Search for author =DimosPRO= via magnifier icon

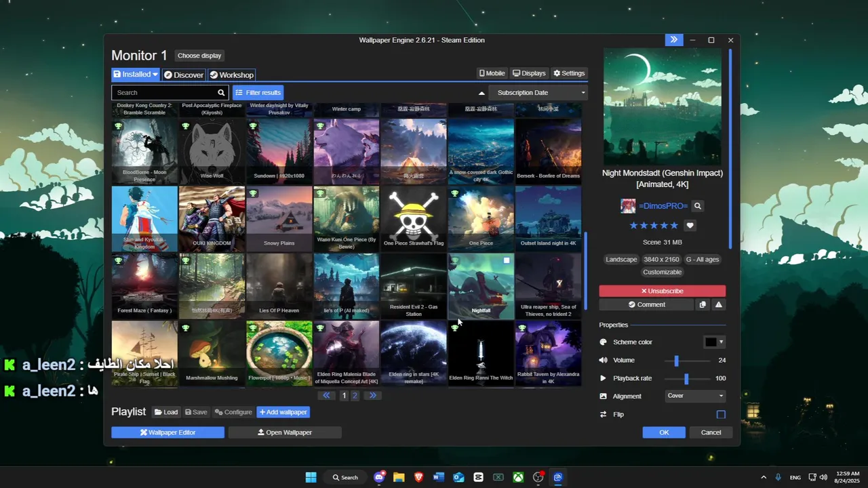coord(697,206)
